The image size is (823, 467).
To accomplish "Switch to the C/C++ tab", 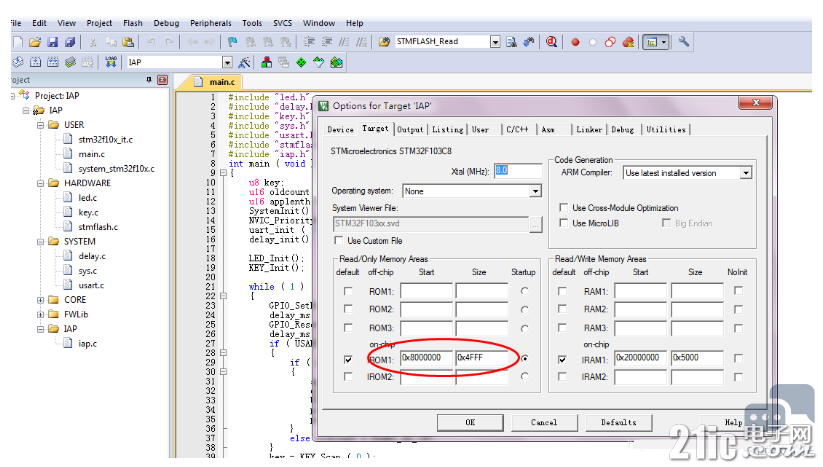I will point(517,130).
